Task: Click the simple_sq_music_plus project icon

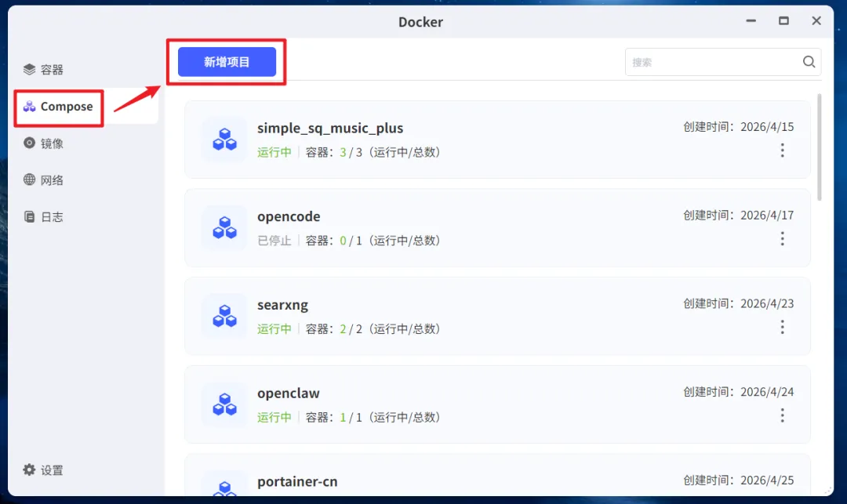Action: click(224, 140)
